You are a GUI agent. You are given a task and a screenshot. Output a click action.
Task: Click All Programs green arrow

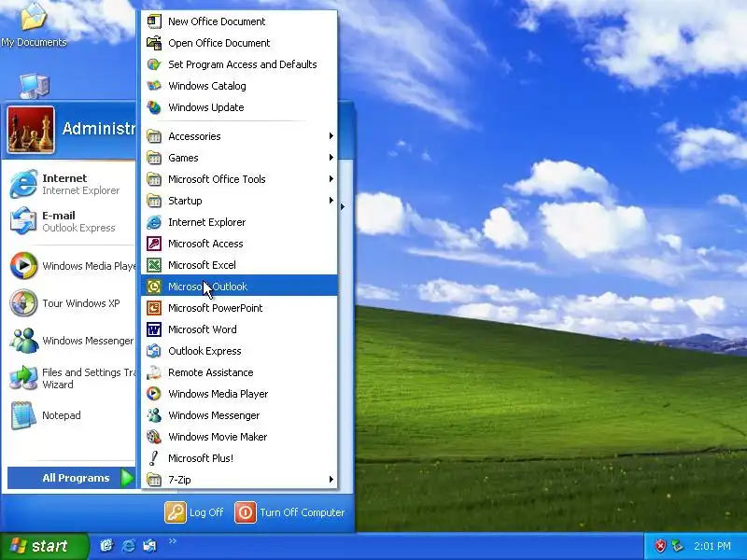127,478
